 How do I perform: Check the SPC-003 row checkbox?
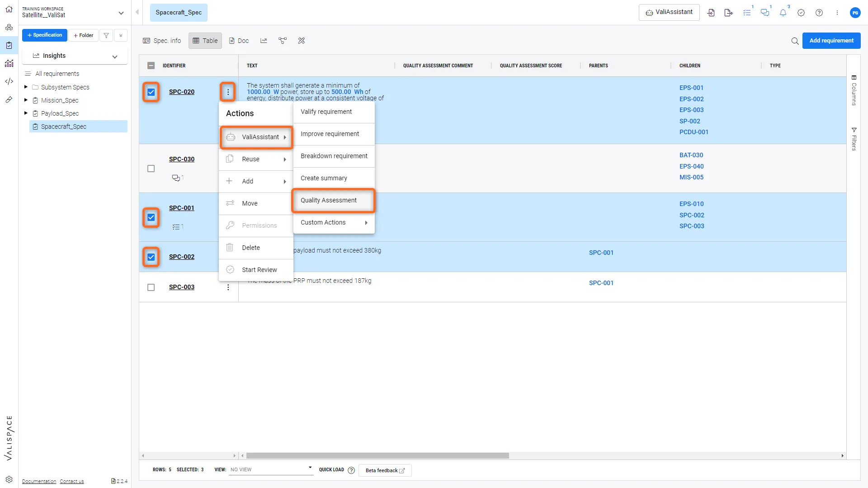[x=151, y=287]
